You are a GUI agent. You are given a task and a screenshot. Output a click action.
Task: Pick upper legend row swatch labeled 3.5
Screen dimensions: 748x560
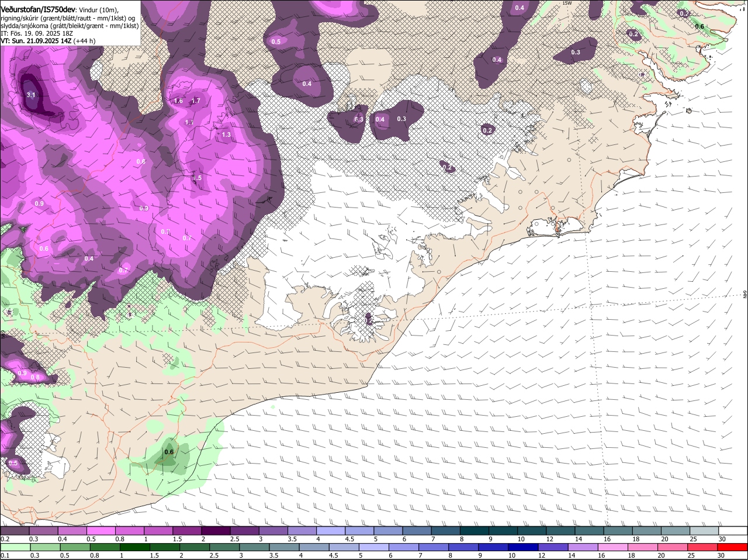(x=302, y=531)
